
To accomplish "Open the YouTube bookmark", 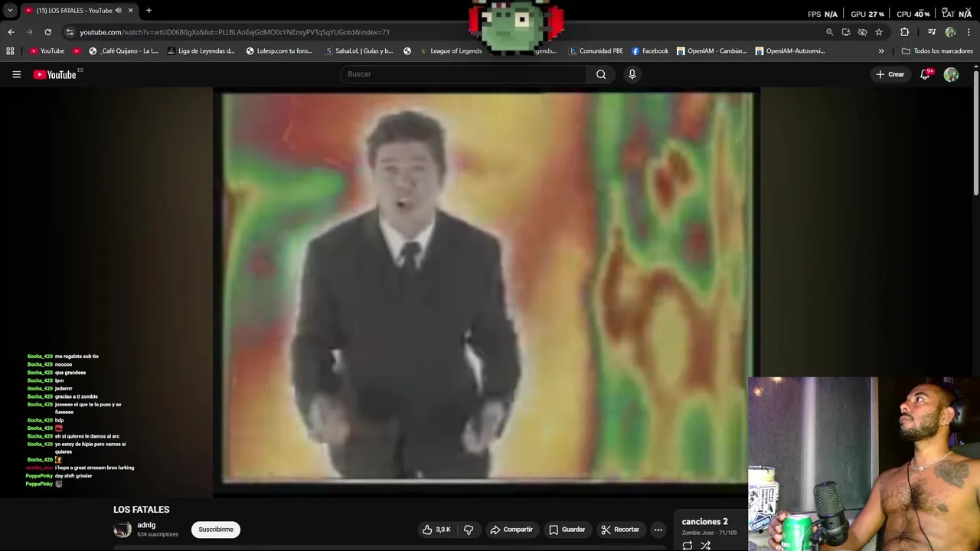I will pos(47,51).
